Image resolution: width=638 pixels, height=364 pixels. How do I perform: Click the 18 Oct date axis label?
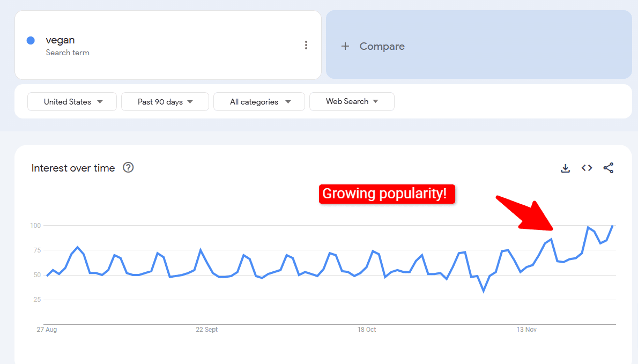[367, 330]
